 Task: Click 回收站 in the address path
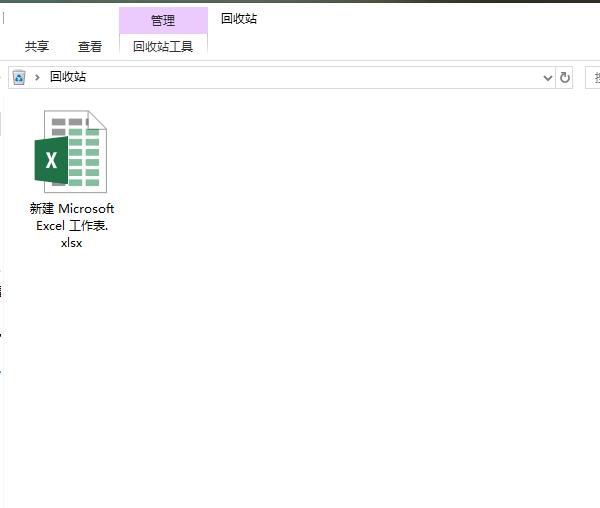point(68,77)
